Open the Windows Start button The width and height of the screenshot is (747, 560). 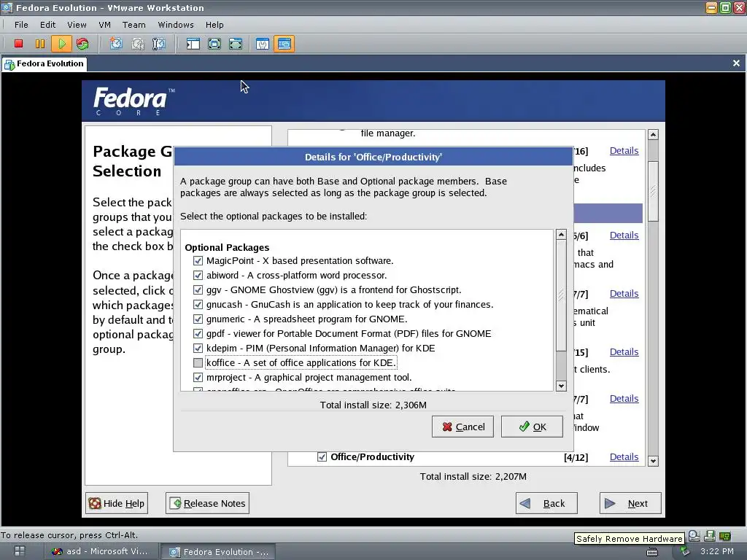click(x=20, y=551)
